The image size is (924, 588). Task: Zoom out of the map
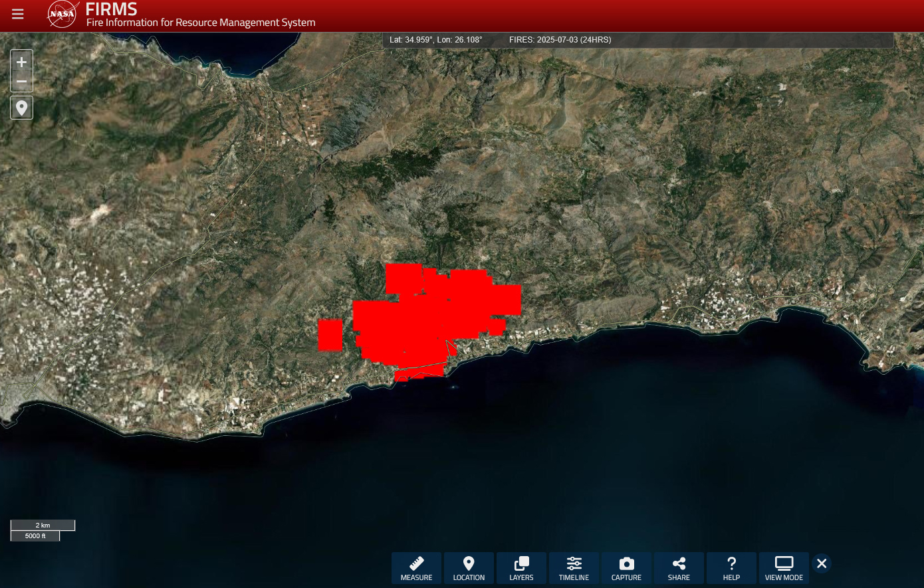click(x=21, y=82)
